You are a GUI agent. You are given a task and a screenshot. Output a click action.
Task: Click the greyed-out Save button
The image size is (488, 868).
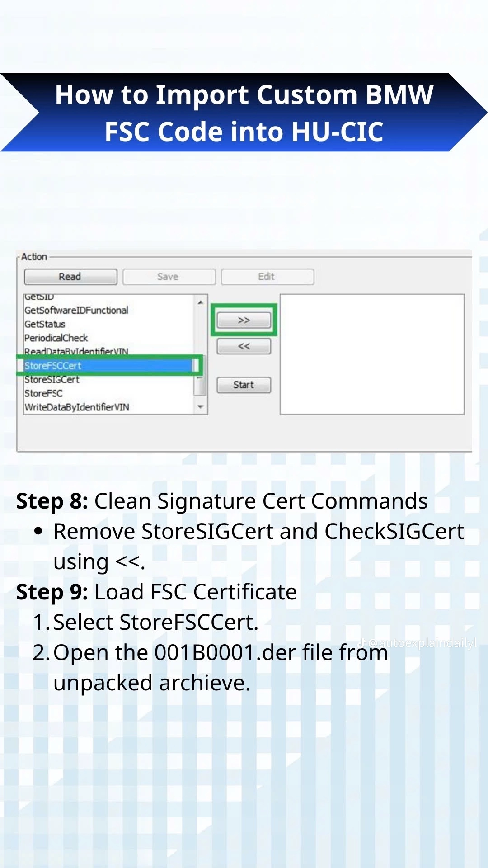pos(169,277)
